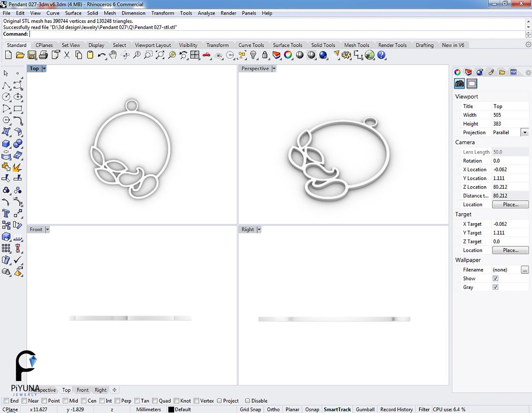532x413 pixels.
Task: Select the Circle tool in left sidebar
Action: pyautogui.click(x=6, y=97)
